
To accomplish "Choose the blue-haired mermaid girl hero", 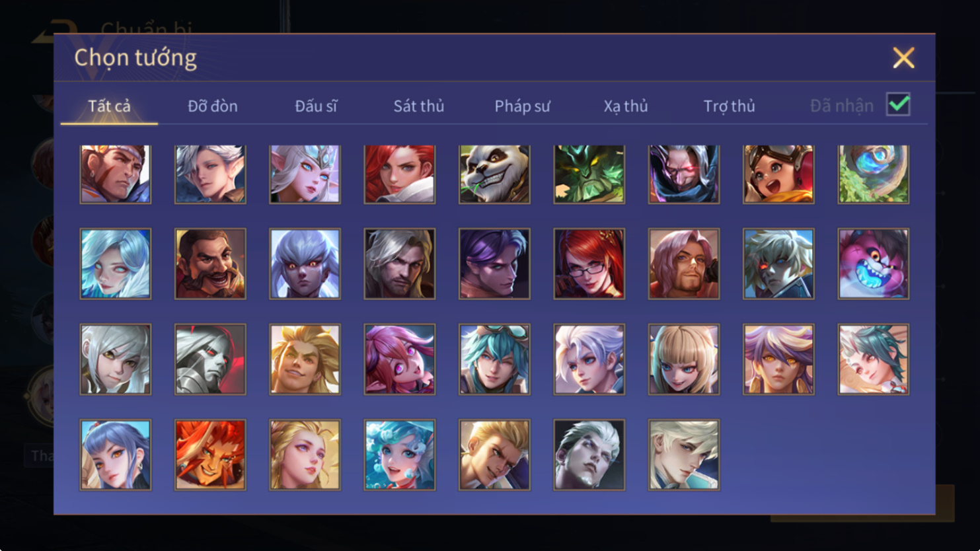I will tap(399, 455).
